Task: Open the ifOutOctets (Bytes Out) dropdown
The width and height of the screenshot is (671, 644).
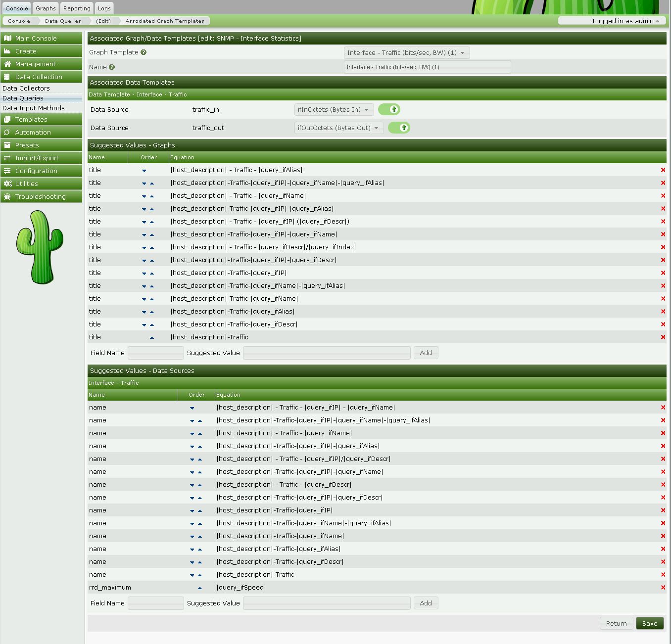Action: point(338,128)
